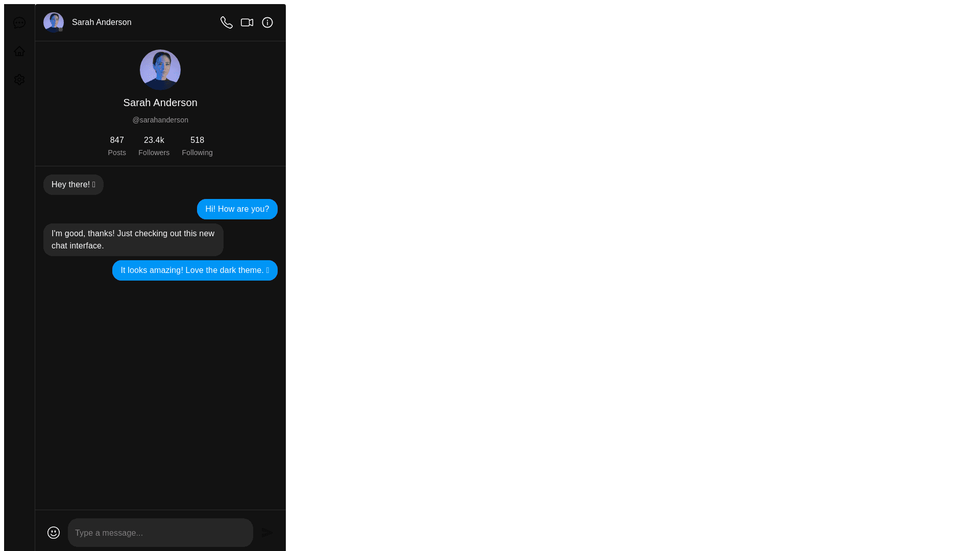Select the 'Hey there!' message bubble
The width and height of the screenshot is (980, 551).
[73, 185]
